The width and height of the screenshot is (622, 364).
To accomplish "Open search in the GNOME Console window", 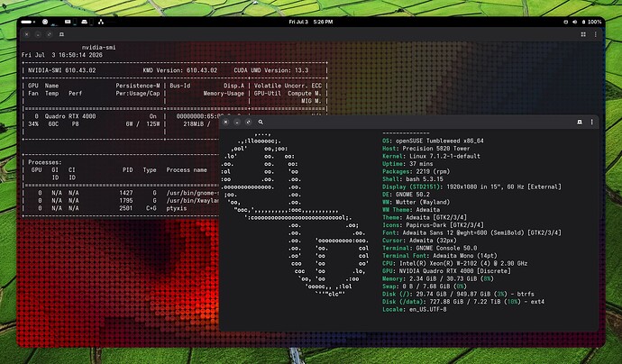I will point(261,123).
